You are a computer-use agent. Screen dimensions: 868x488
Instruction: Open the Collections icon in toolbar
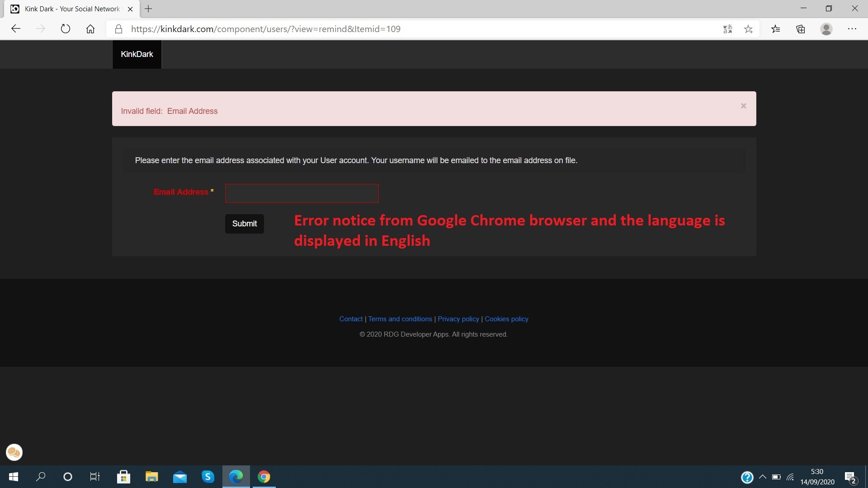pos(801,29)
